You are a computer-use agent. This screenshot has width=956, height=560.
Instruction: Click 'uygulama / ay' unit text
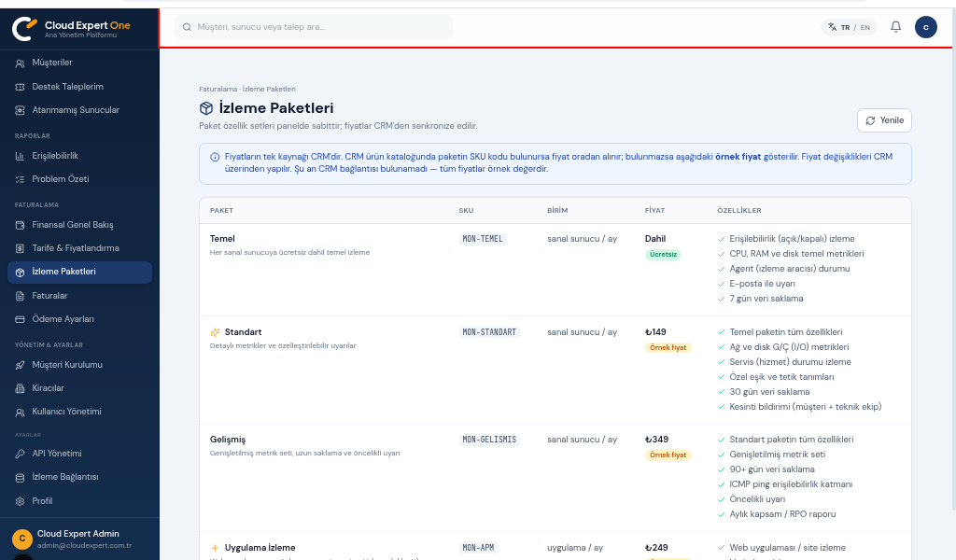[x=575, y=548]
